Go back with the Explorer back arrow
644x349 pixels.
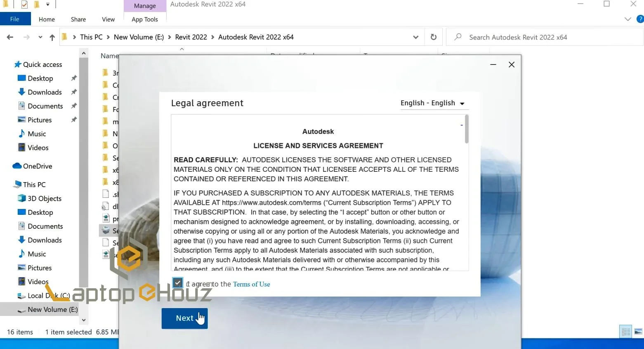pos(10,37)
